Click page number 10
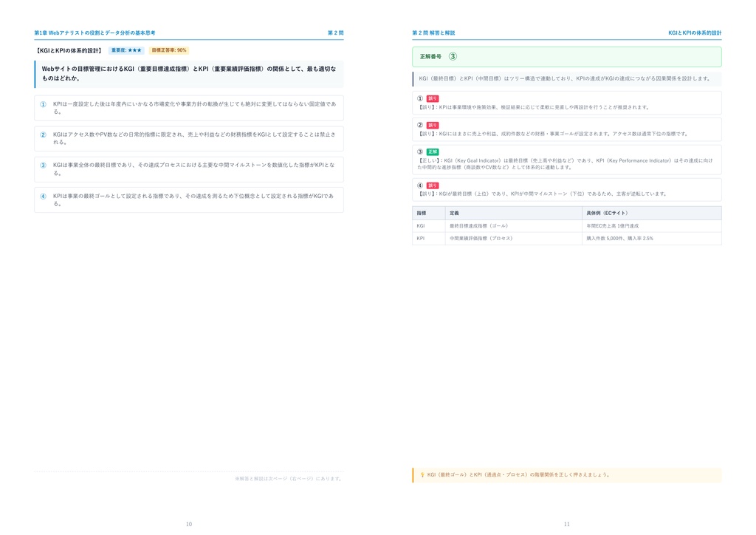Screen dimensions: 756x535 (x=189, y=524)
